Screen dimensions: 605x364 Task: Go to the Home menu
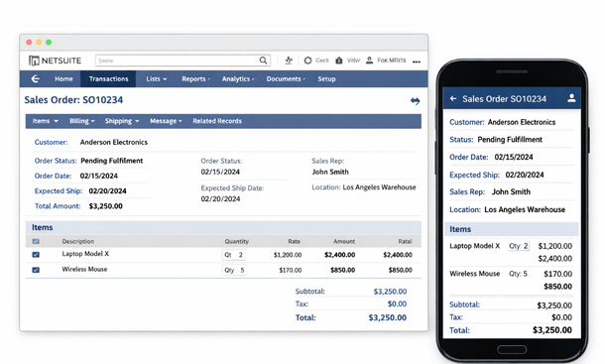tap(63, 78)
